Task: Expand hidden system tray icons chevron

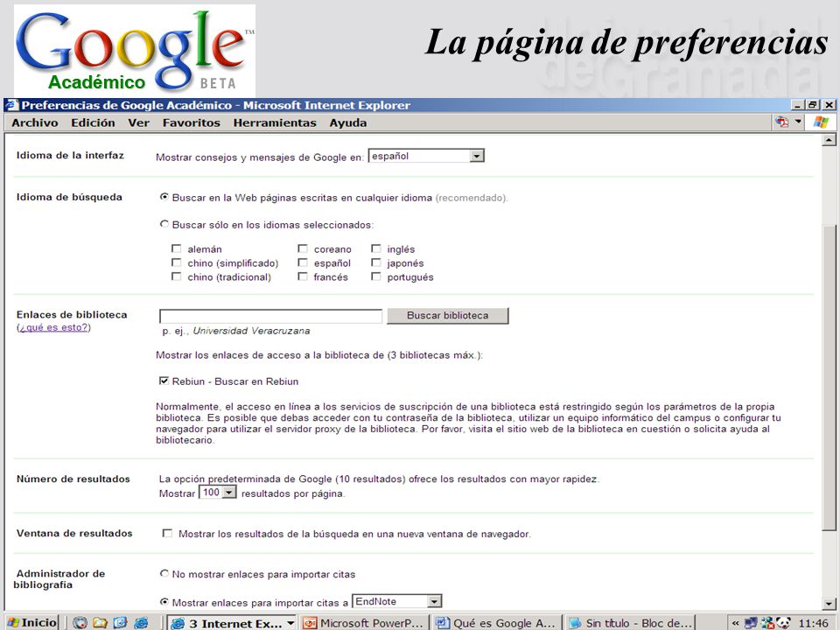Action: [x=736, y=623]
